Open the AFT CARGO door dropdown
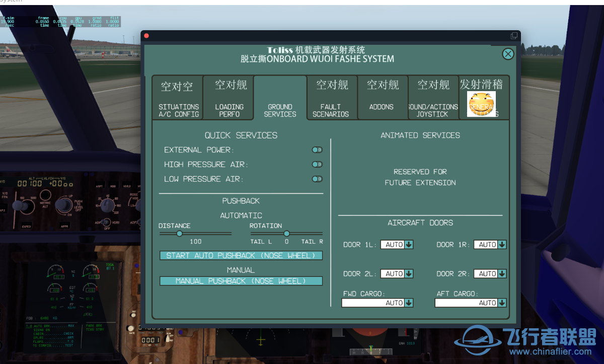 coord(471,303)
